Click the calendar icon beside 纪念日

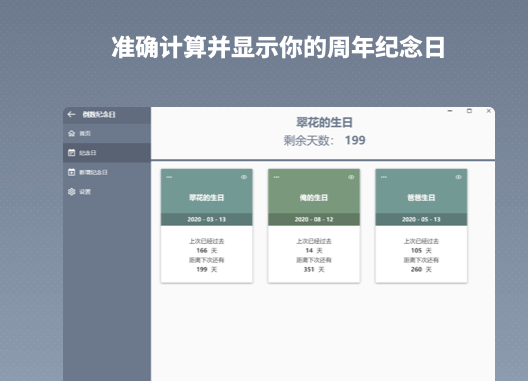point(71,153)
